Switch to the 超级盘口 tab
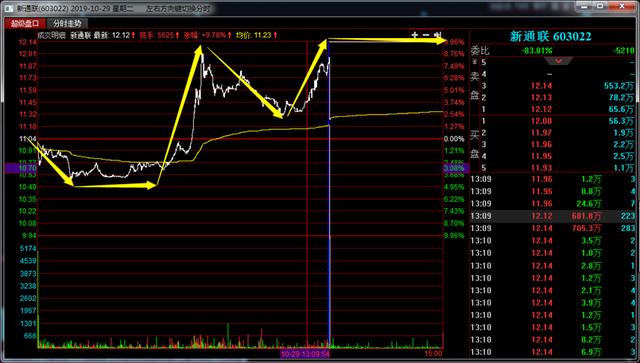This screenshot has width=640, height=363. [x=25, y=24]
